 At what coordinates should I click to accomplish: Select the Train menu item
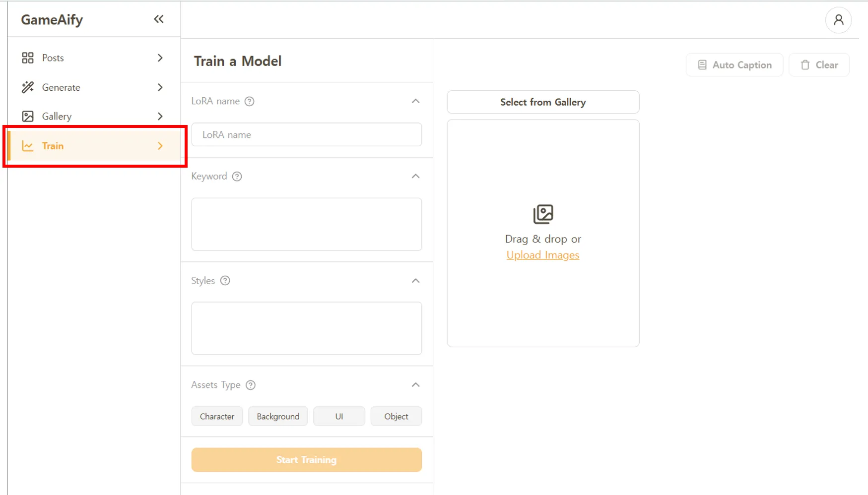(94, 146)
